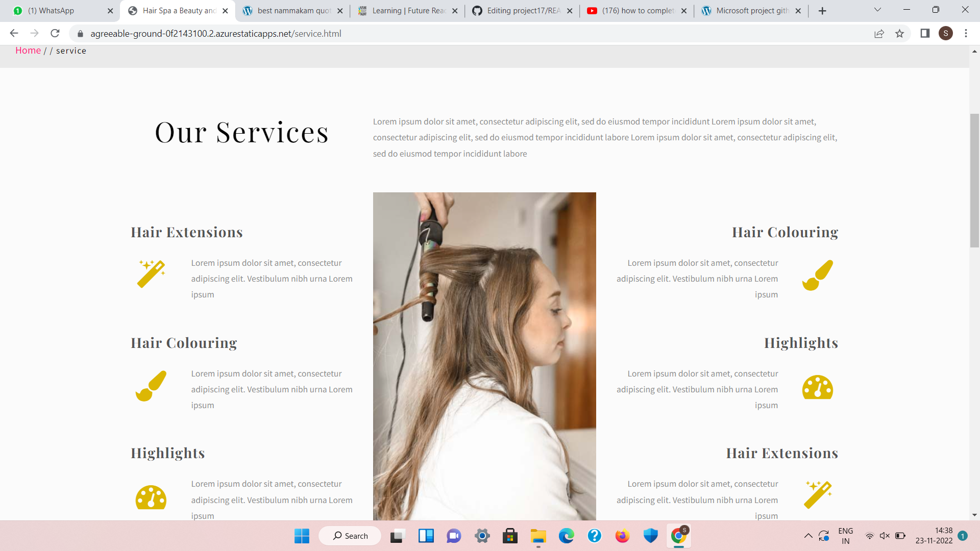
Task: Click the palette icon under left Highlights
Action: 151,497
